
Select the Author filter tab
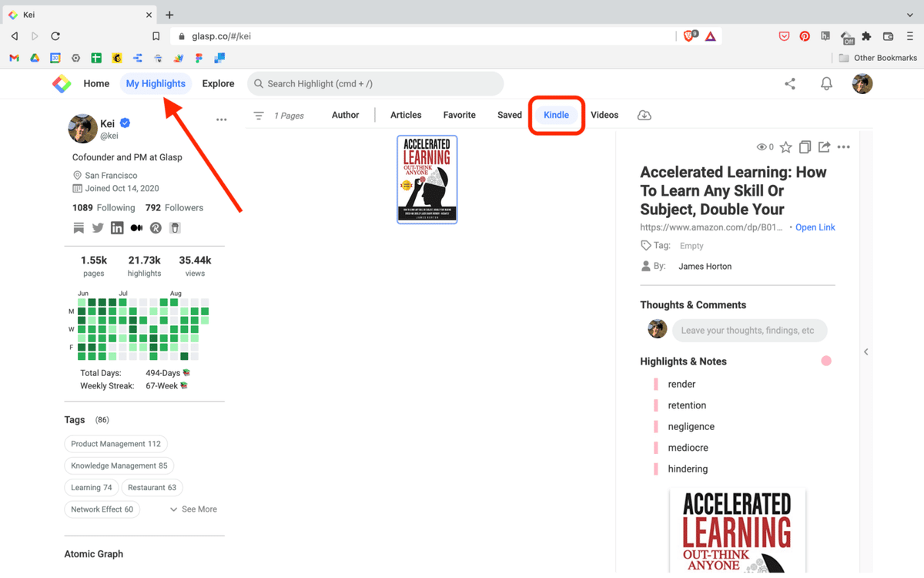[345, 115]
